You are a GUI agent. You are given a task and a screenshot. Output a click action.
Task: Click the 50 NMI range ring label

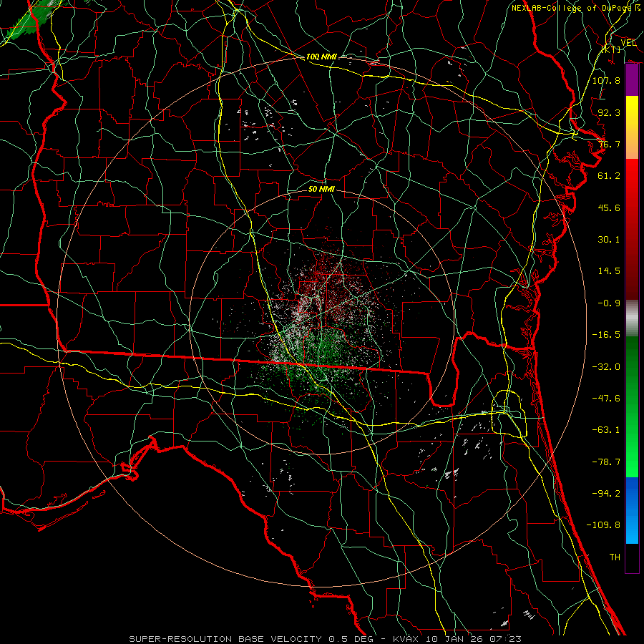coord(321,189)
